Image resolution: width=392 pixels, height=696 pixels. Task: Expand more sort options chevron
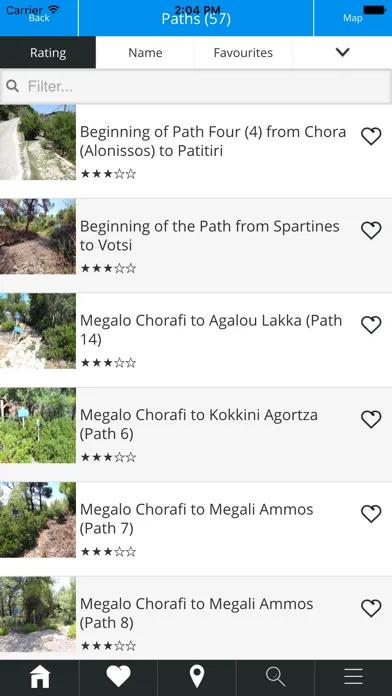(x=342, y=52)
